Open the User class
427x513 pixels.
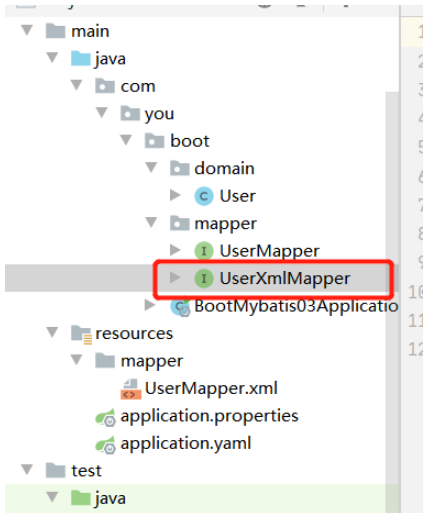click(238, 196)
